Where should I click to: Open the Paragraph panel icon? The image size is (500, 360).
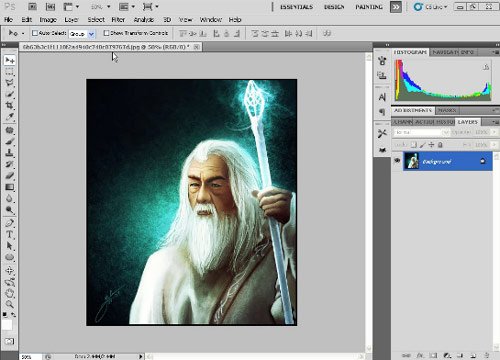pos(382,112)
